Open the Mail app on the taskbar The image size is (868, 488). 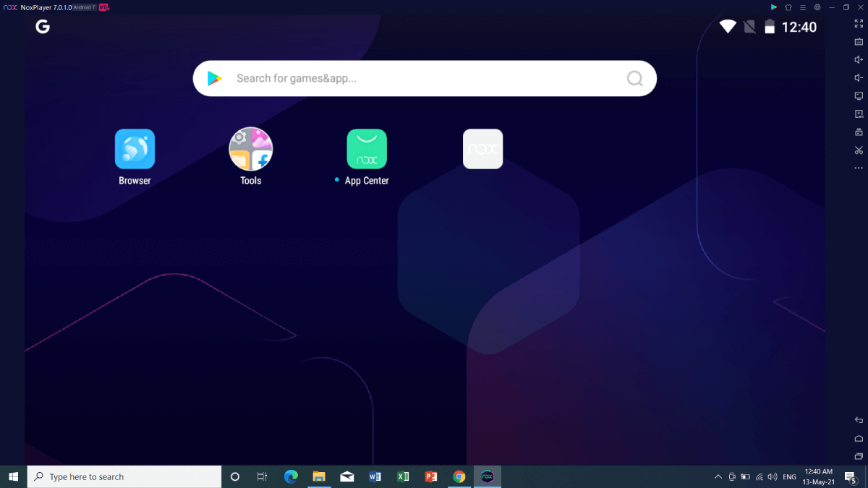pyautogui.click(x=346, y=476)
